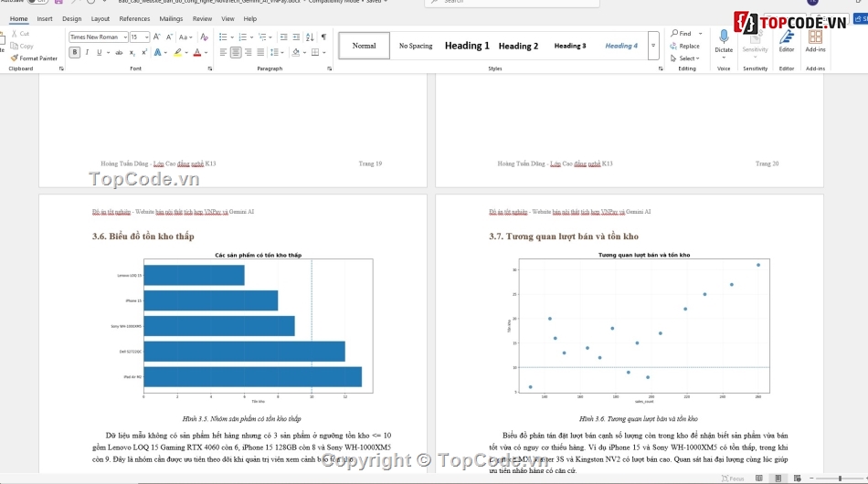Image resolution: width=868 pixels, height=484 pixels.
Task: Open highlight color dropdown arrow
Action: pos(186,53)
